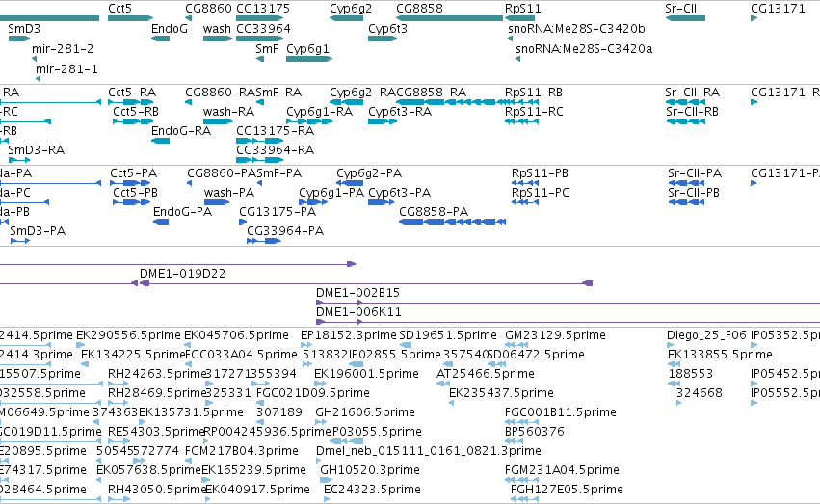
Task: Select the Sr-CII-RB transcript label
Action: coord(693,112)
